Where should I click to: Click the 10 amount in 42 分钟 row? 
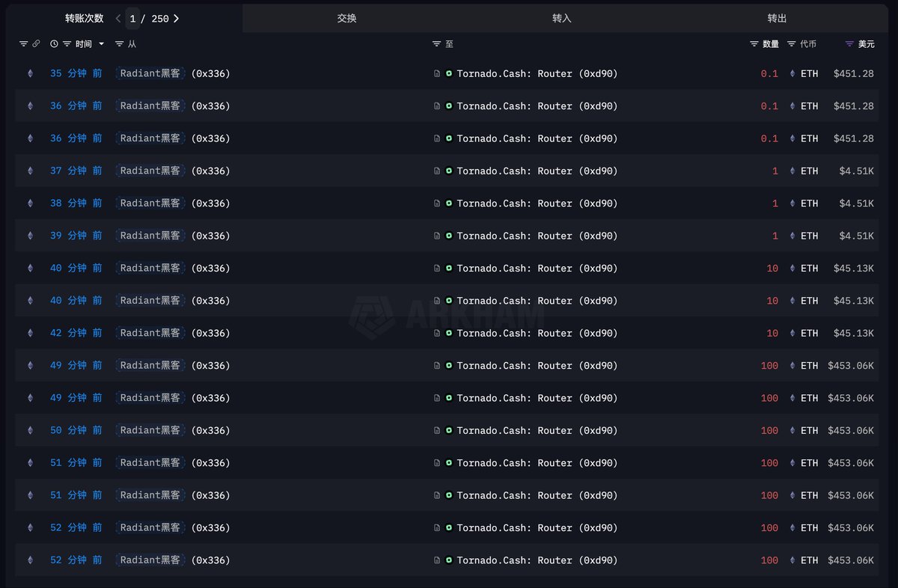pos(772,333)
